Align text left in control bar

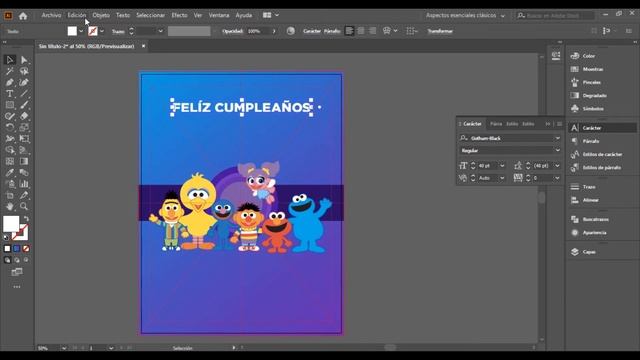click(349, 31)
